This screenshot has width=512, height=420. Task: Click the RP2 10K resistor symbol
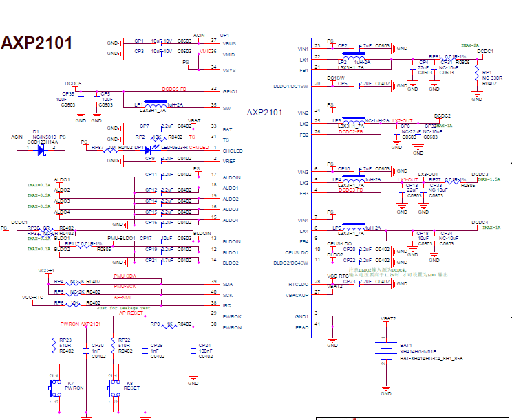160,140
